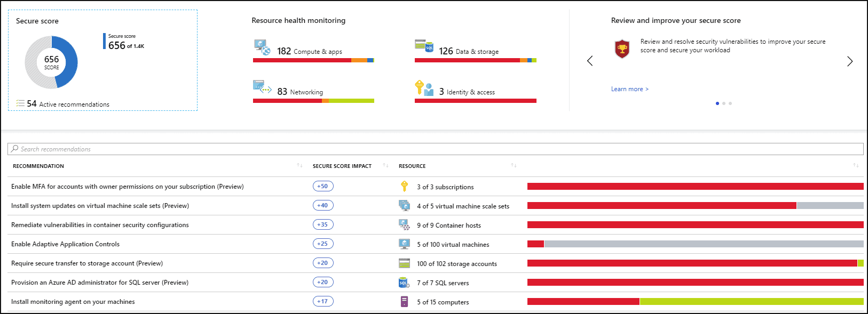Select the third carousel pagination dot
The image size is (868, 314).
pos(730,103)
